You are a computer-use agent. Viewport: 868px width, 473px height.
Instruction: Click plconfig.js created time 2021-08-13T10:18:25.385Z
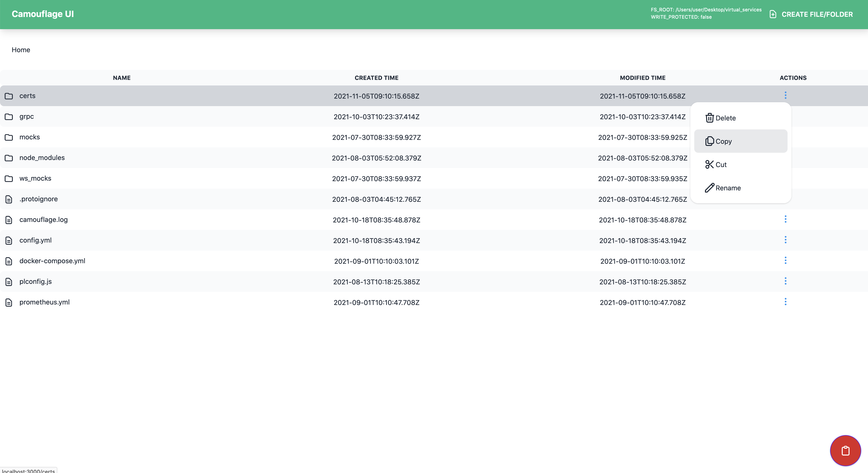[x=376, y=282]
